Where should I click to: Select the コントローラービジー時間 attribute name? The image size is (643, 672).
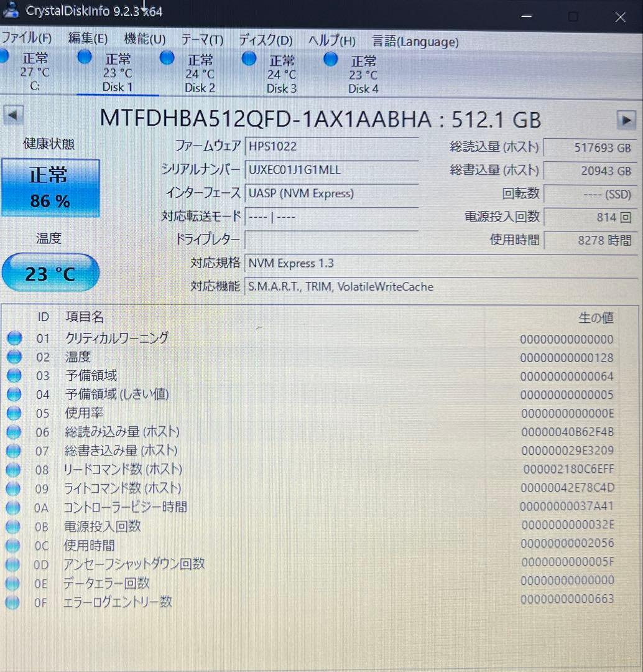[125, 507]
